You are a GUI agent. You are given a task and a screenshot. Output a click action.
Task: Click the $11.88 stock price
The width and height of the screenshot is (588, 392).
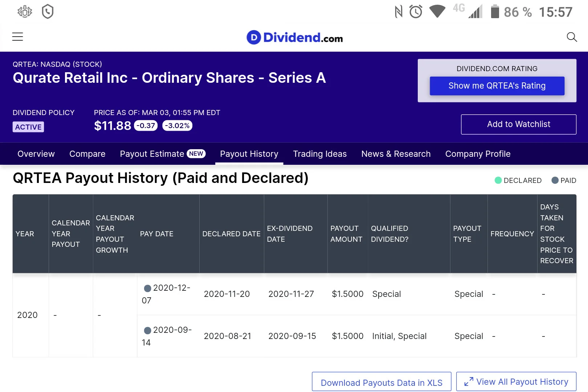(113, 126)
